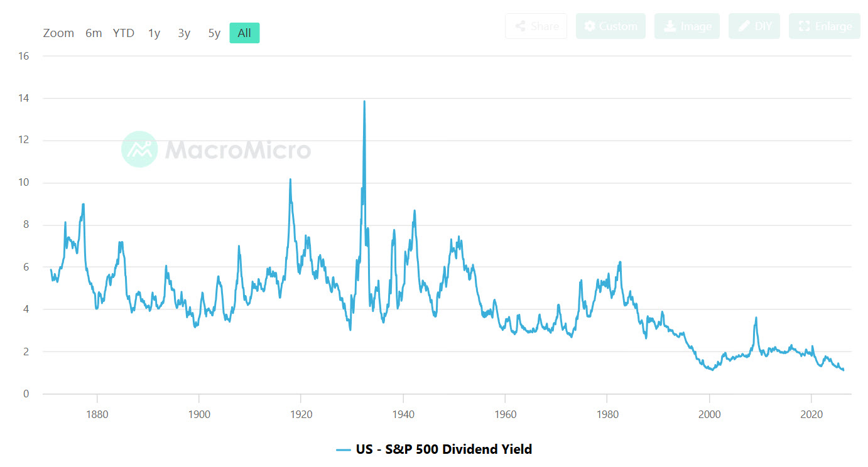Click the 1880 x-axis year label
Screen dimensions: 868x467
97,415
